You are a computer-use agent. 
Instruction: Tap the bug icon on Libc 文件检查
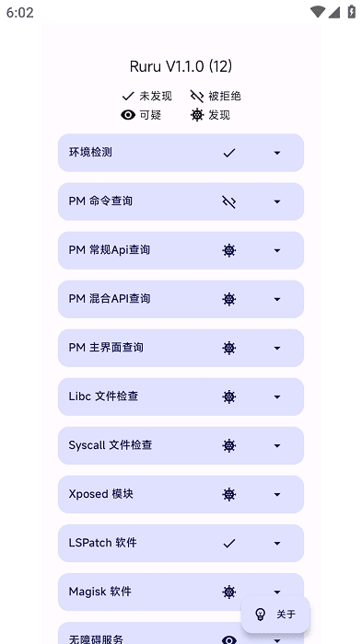pos(229,397)
